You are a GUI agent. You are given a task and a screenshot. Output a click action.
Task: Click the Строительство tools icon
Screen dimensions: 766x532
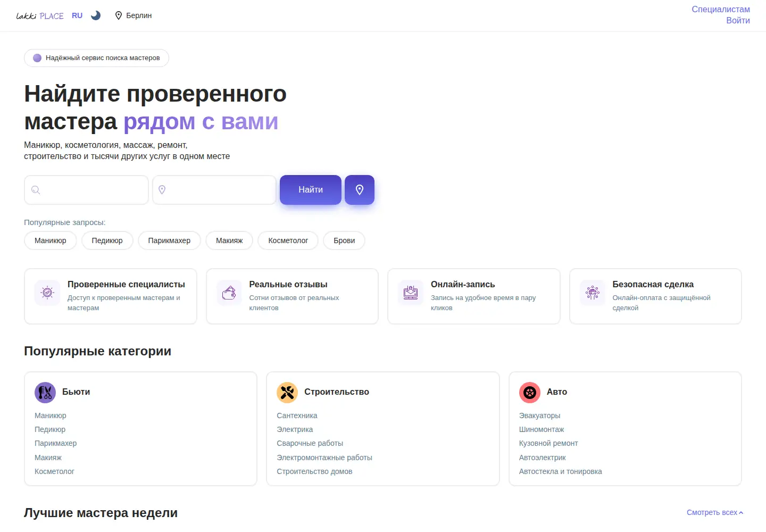287,393
